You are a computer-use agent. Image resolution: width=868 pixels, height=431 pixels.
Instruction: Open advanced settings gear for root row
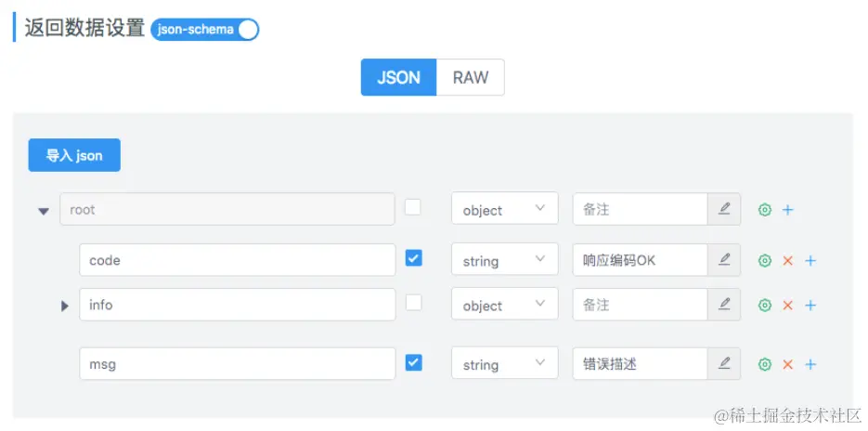[x=764, y=210]
